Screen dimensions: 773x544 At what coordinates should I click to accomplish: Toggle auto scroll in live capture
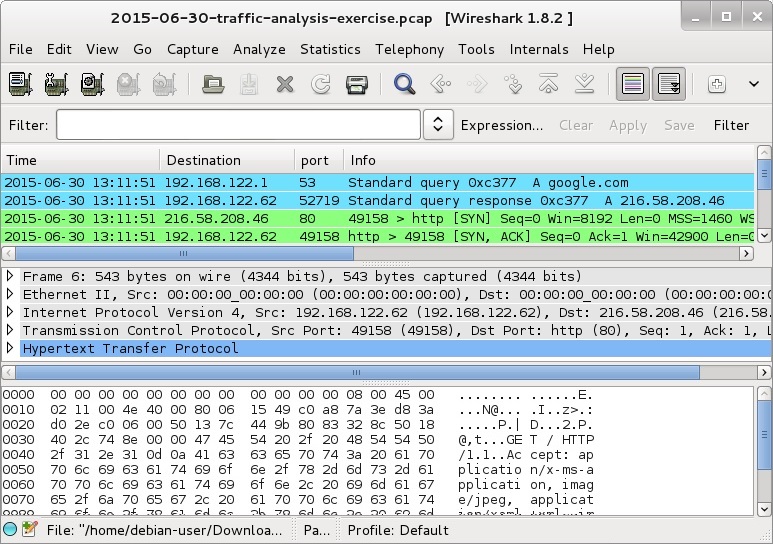point(668,83)
